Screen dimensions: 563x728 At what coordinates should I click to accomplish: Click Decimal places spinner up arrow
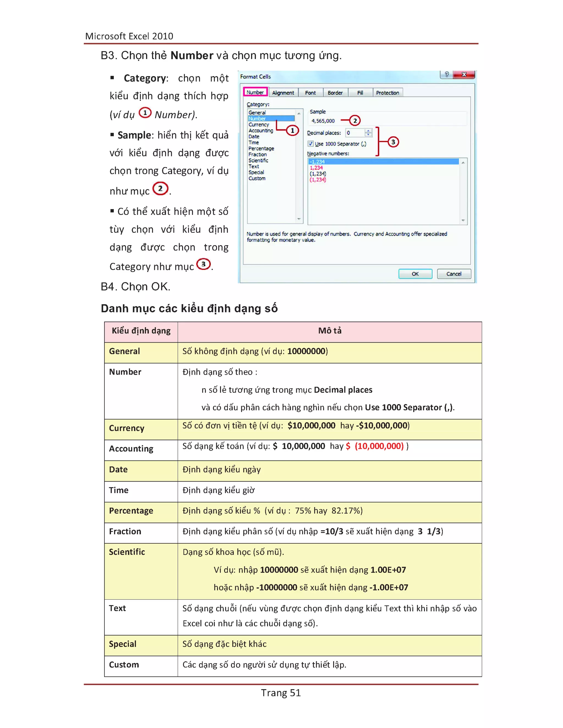click(368, 131)
